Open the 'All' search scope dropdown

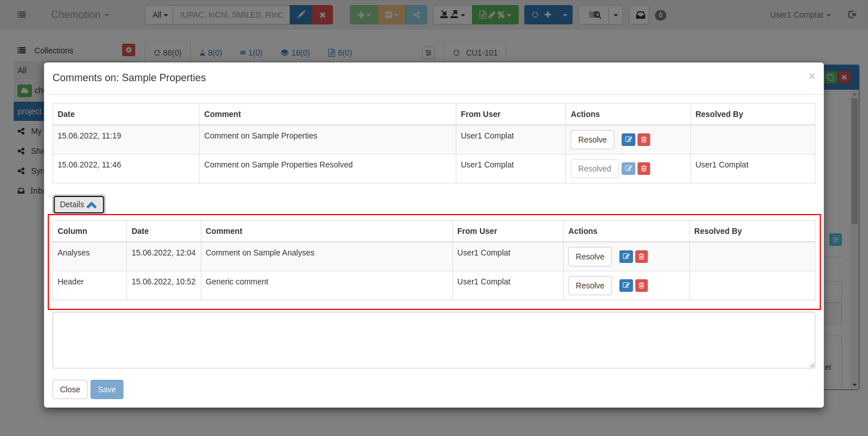159,15
